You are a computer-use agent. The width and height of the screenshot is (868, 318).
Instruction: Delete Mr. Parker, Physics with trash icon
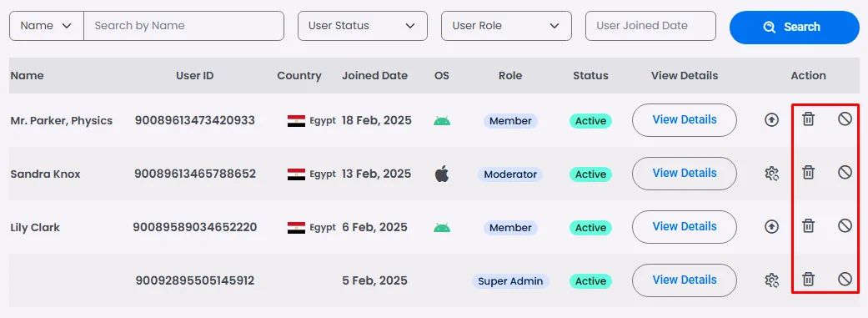click(808, 119)
